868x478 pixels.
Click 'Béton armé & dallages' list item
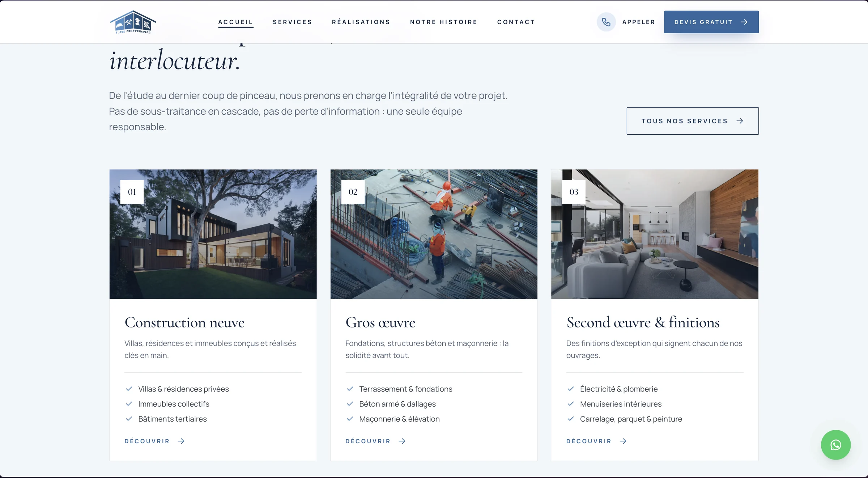(x=397, y=404)
